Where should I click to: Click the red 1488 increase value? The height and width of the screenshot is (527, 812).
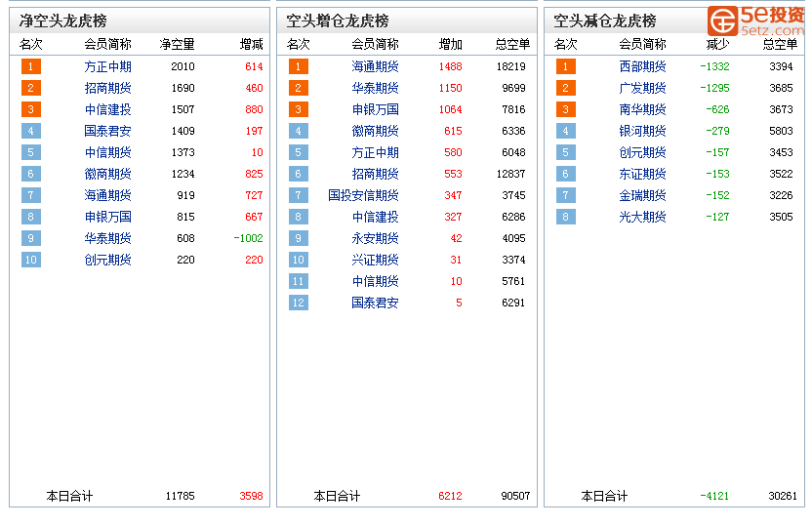451,66
